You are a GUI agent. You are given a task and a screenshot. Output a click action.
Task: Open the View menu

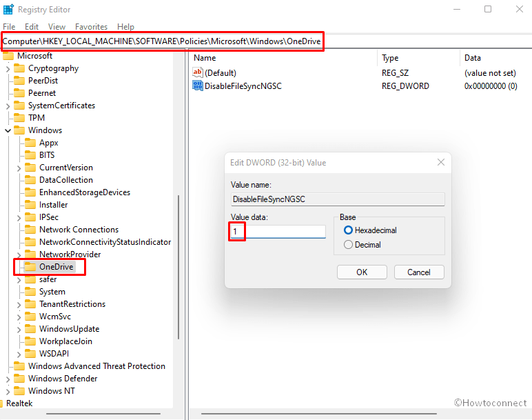point(57,26)
